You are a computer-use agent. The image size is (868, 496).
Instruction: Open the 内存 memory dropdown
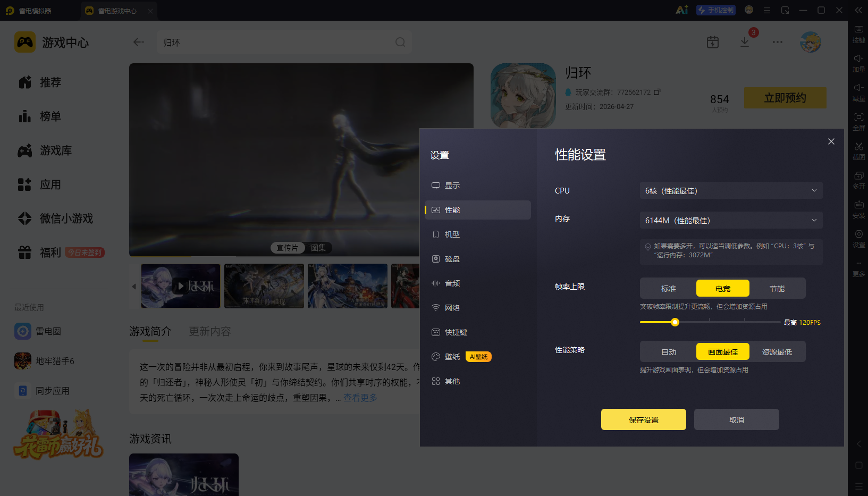tap(731, 220)
